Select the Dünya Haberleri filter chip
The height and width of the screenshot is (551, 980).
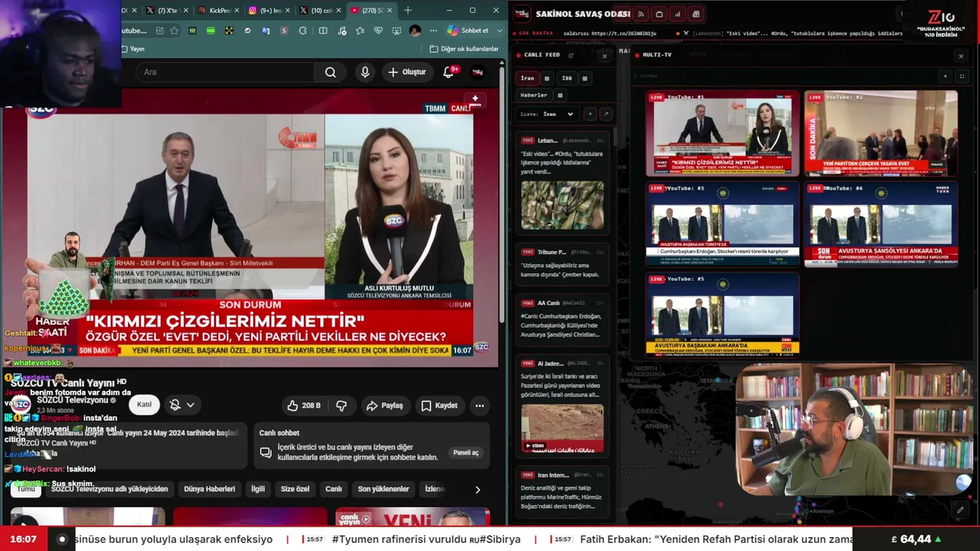pos(209,489)
